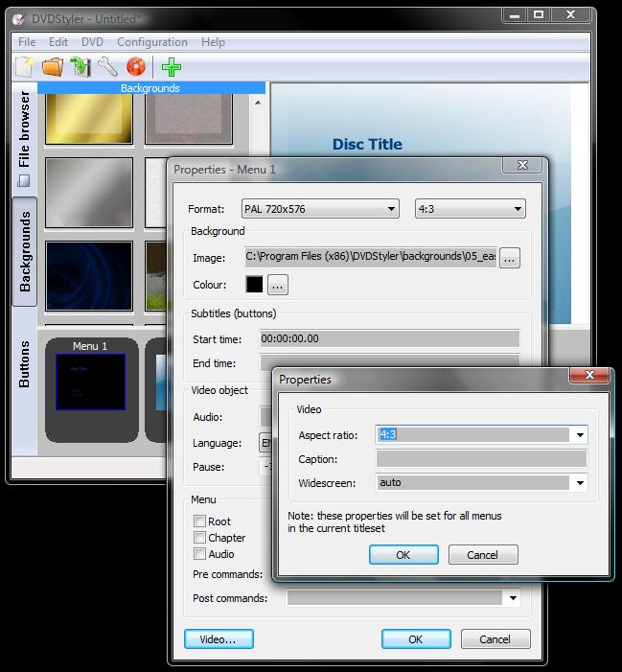Click the green plus Add file icon
The image size is (622, 672).
point(172,67)
